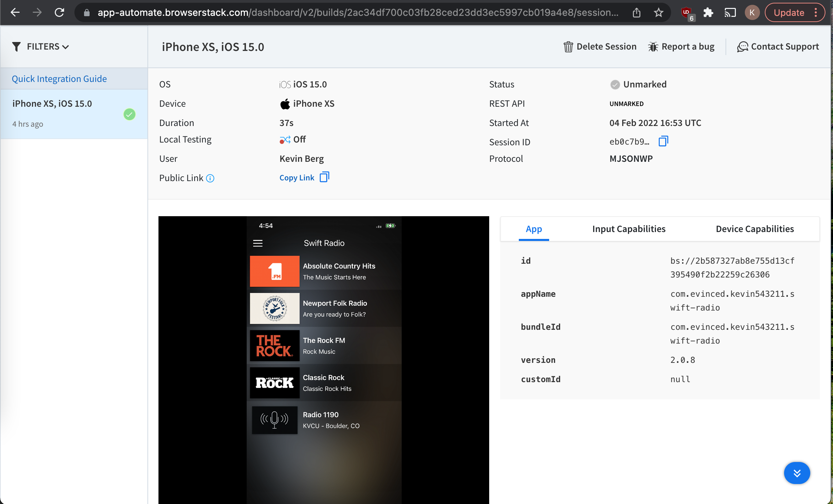The image size is (833, 504).
Task: Open Chrome's three-dot Update menu
Action: click(816, 13)
